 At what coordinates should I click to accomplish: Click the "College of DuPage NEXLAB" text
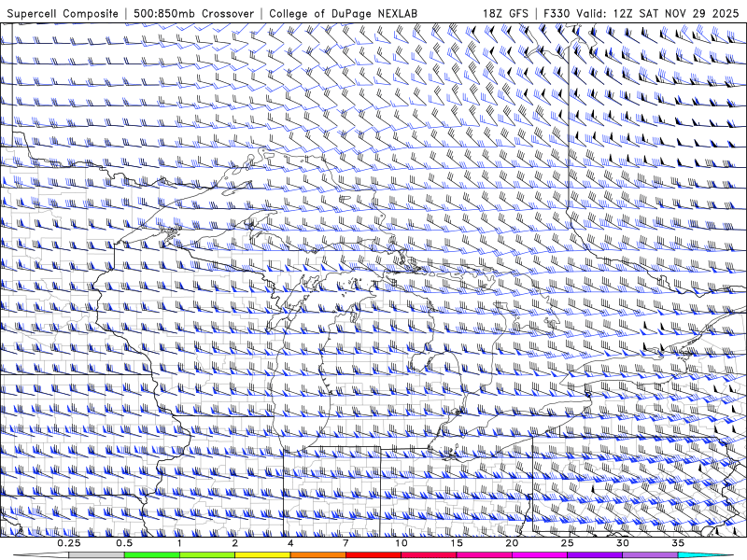click(x=343, y=13)
